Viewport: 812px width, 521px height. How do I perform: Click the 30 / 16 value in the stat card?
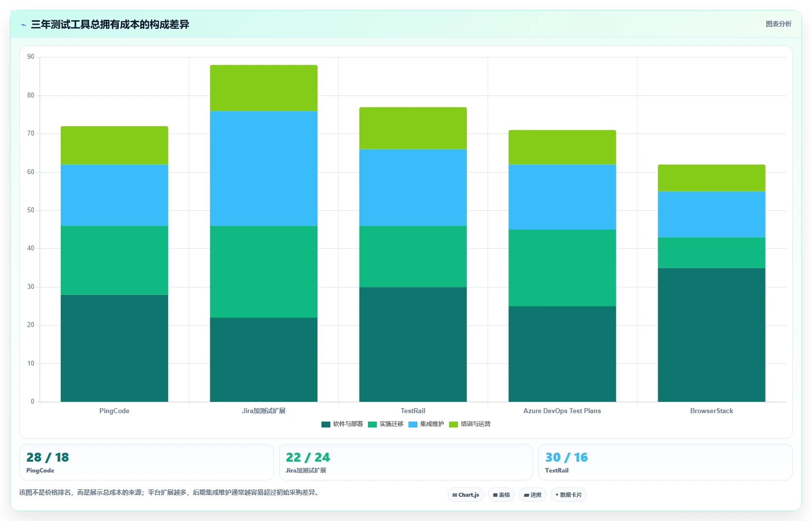tap(566, 457)
